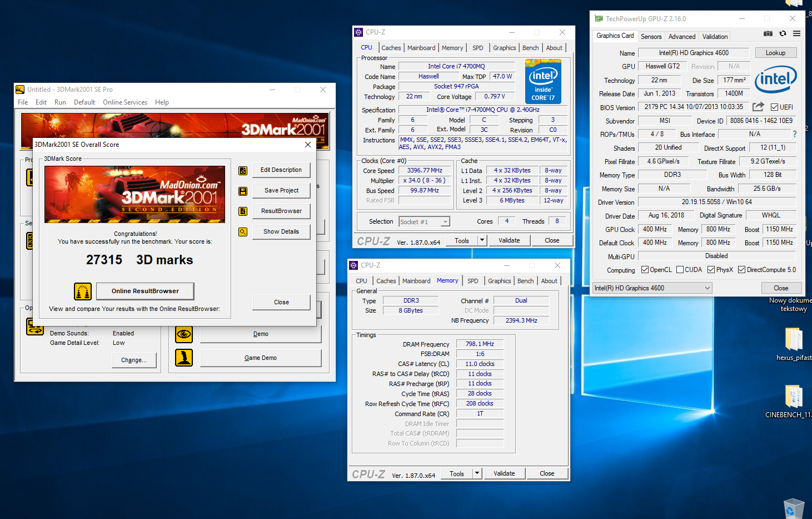This screenshot has height=519, width=812.
Task: Click the Lookup button in GPU-Z
Action: 776,53
